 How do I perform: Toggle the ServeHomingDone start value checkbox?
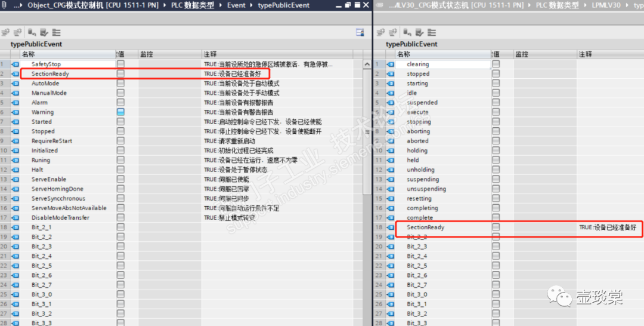(x=120, y=189)
